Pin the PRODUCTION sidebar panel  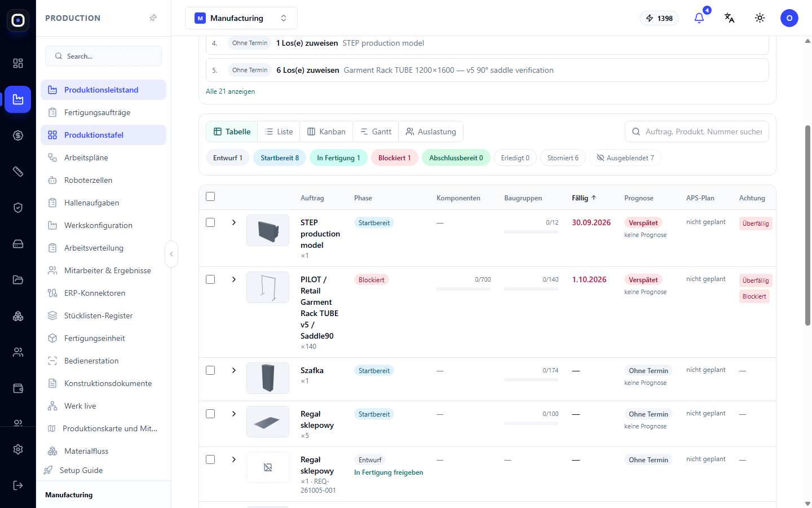click(153, 18)
